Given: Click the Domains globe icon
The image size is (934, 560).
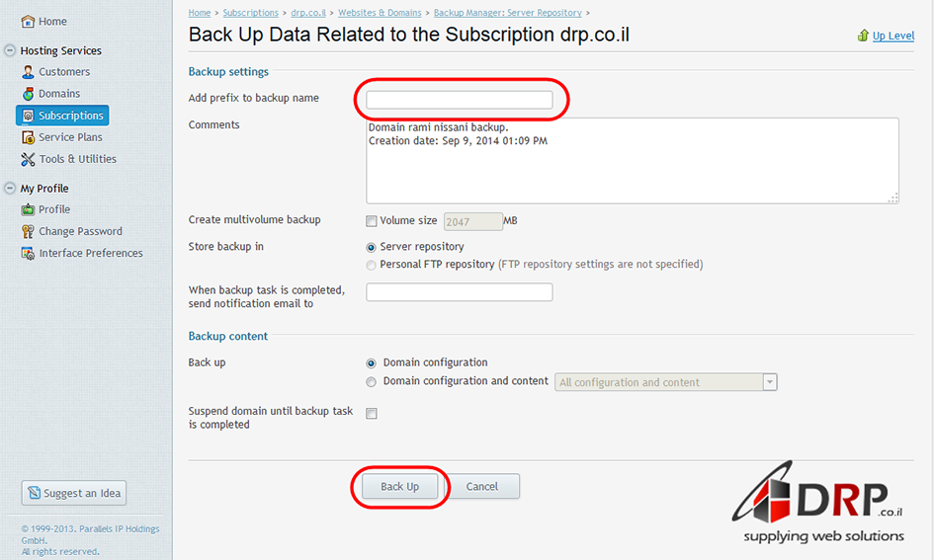Looking at the screenshot, I should (x=29, y=94).
